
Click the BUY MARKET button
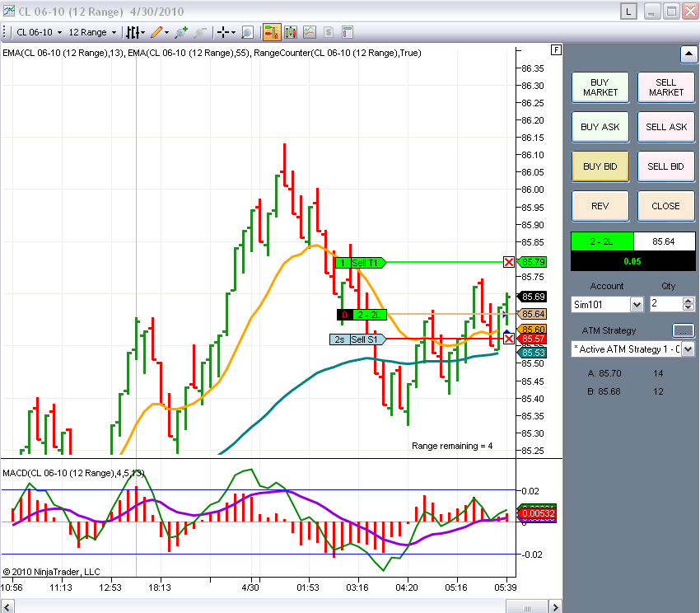[x=600, y=87]
